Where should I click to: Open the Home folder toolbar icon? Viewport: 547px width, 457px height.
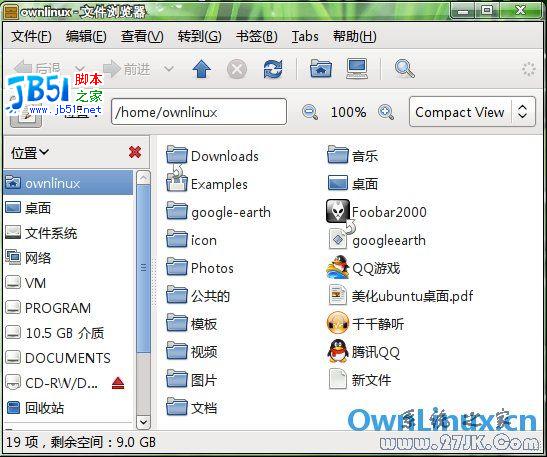(321, 68)
